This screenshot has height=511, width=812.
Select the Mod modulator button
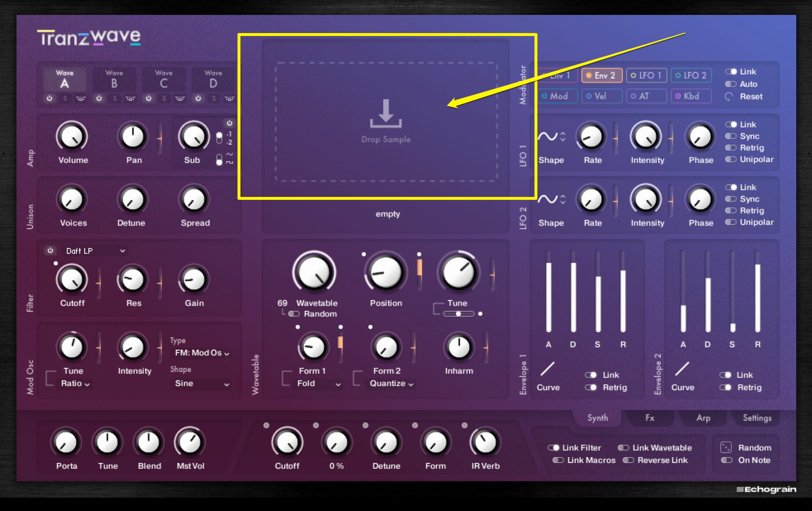click(x=557, y=96)
